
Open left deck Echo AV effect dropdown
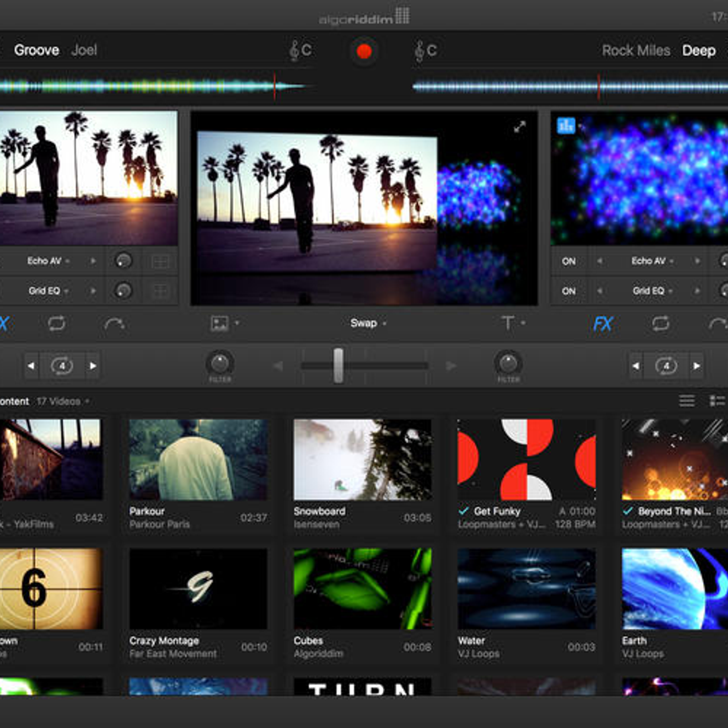(x=48, y=261)
